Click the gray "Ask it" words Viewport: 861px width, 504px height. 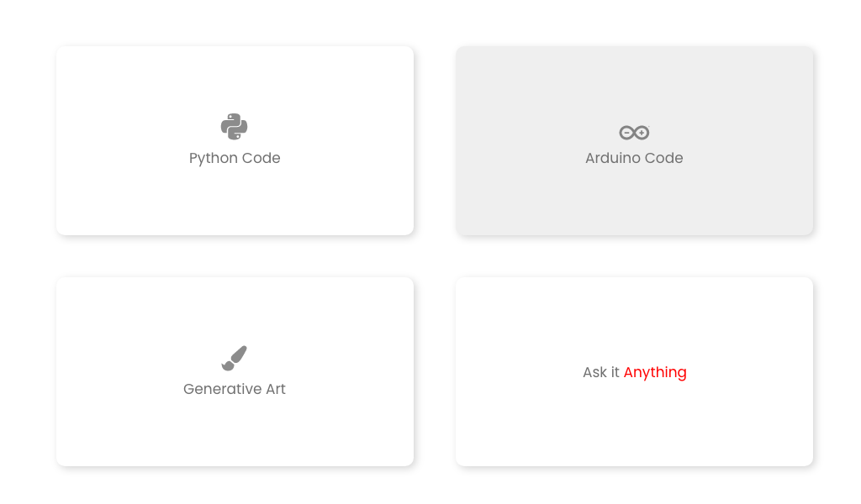coord(601,372)
